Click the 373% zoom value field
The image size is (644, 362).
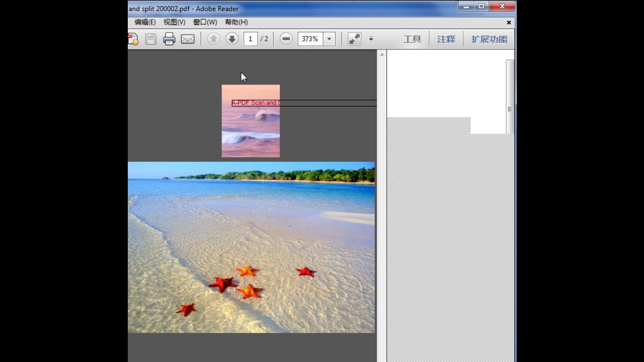310,39
